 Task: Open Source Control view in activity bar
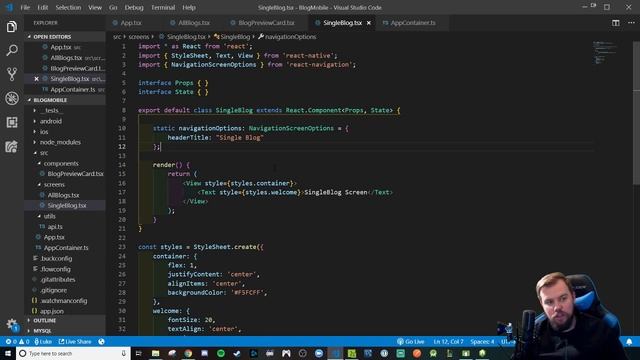click(x=12, y=74)
